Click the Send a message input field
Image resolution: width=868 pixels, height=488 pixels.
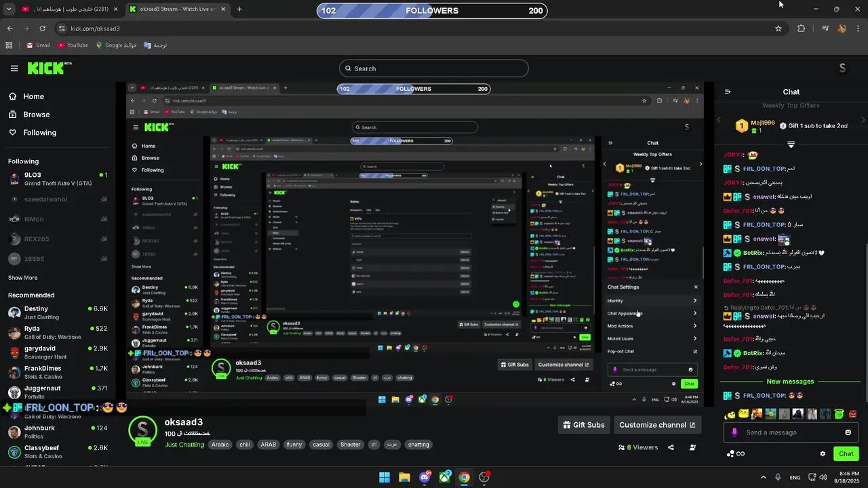tap(790, 432)
